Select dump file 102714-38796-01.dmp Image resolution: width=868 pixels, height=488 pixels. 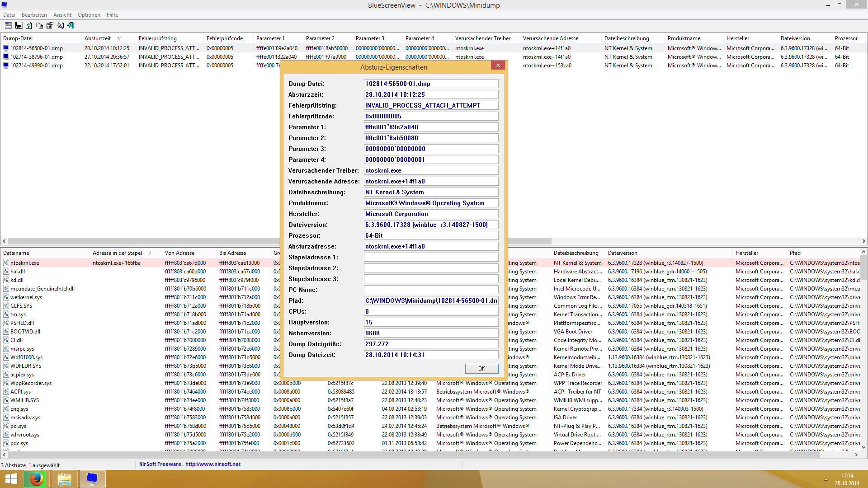pyautogui.click(x=37, y=57)
